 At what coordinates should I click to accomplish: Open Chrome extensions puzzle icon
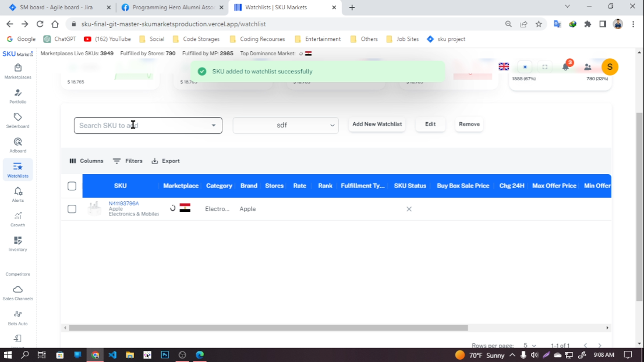(x=588, y=24)
